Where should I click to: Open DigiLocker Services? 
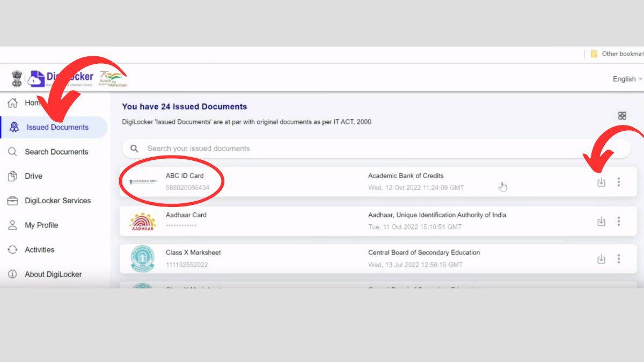tap(57, 201)
